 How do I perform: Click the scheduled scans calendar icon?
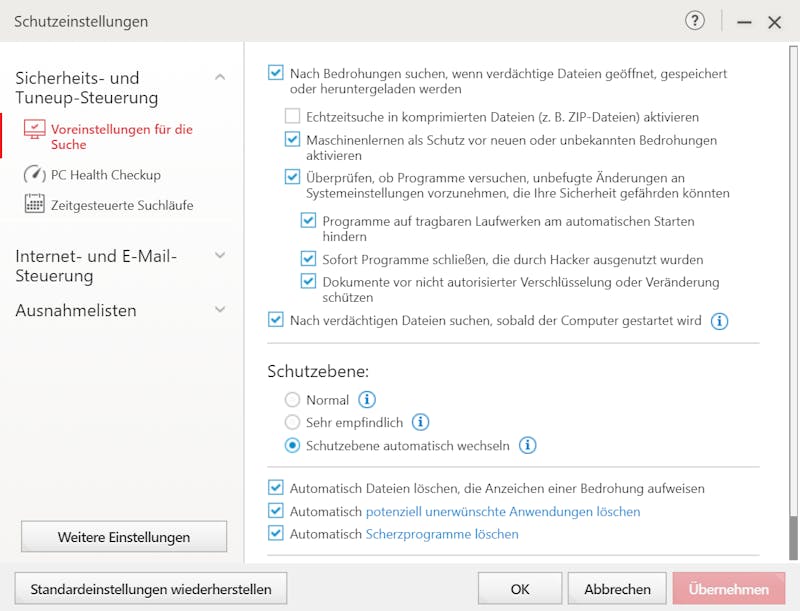pos(34,203)
